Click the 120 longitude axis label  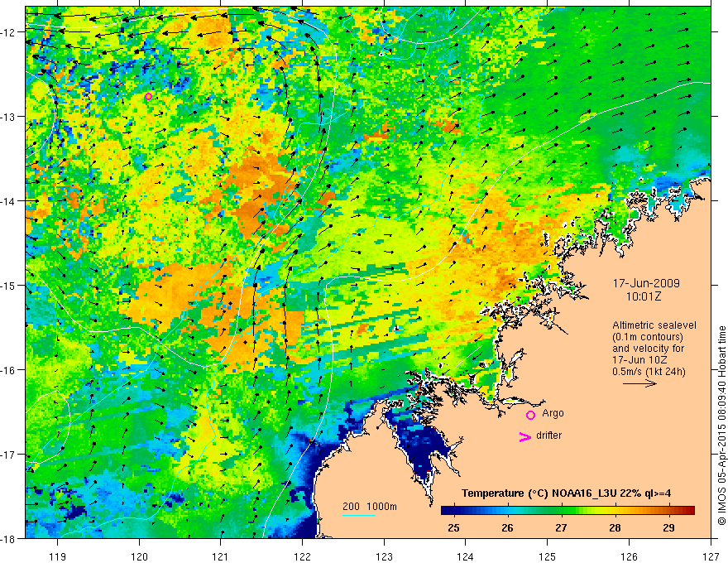pyautogui.click(x=139, y=556)
